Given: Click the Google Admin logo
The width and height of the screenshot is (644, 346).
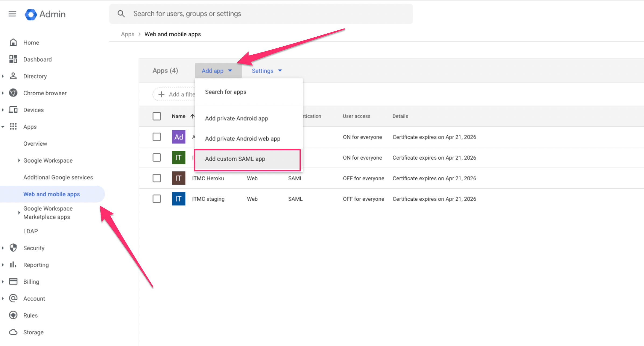Looking at the screenshot, I should pos(45,14).
